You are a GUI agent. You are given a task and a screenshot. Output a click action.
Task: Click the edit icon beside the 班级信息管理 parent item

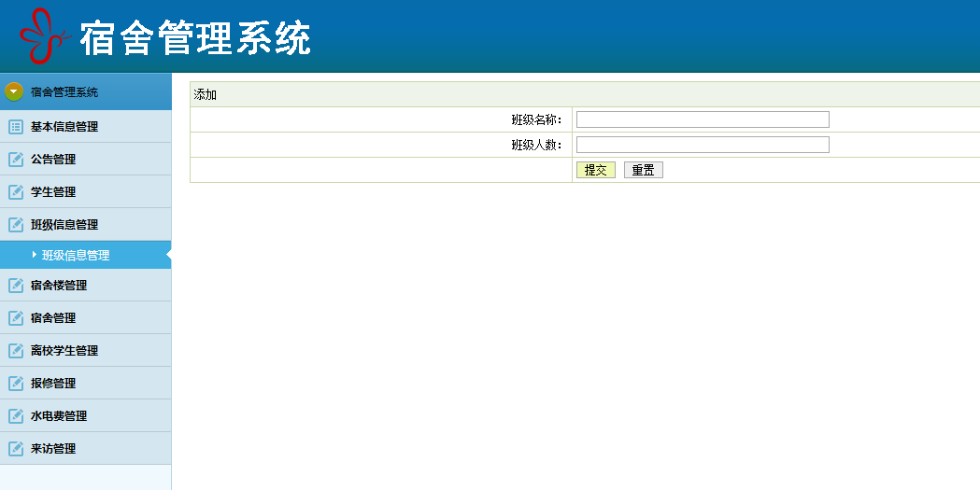pyautogui.click(x=16, y=225)
